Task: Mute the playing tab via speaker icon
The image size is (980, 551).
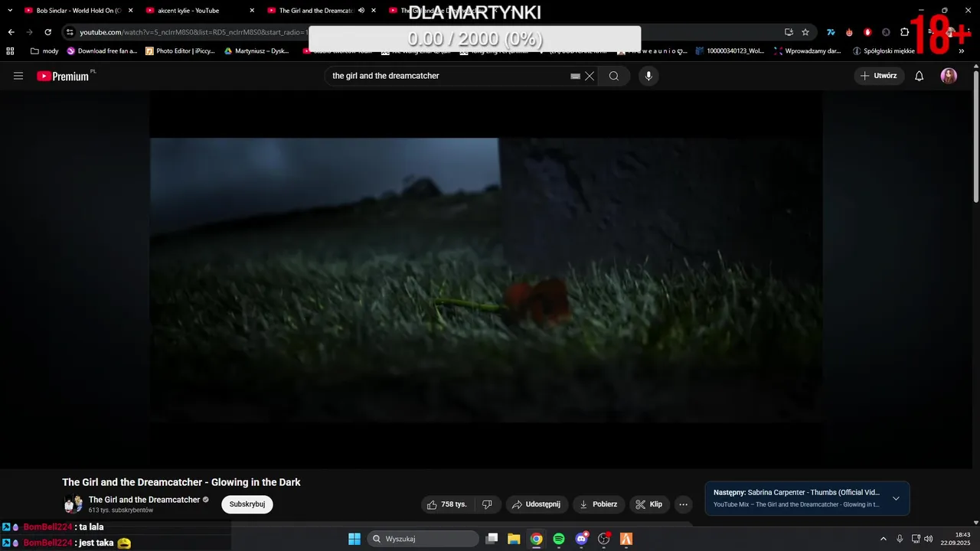Action: 361,11
